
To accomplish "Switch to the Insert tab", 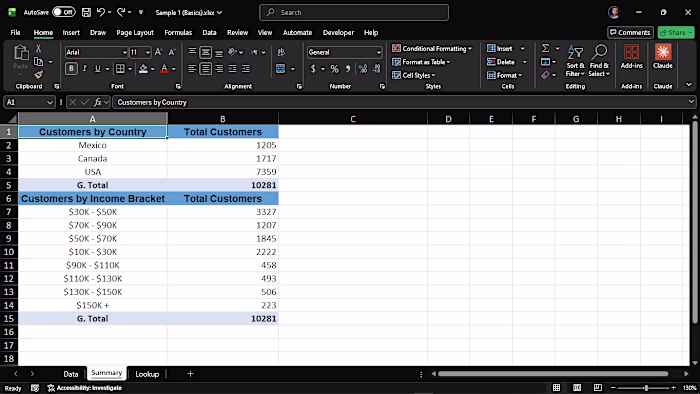I will [x=71, y=33].
